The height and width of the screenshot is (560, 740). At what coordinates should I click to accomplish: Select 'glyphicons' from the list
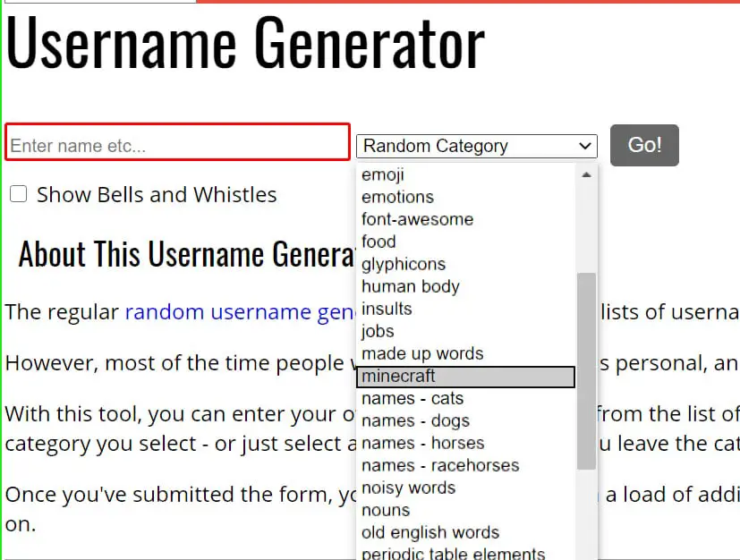point(466,264)
